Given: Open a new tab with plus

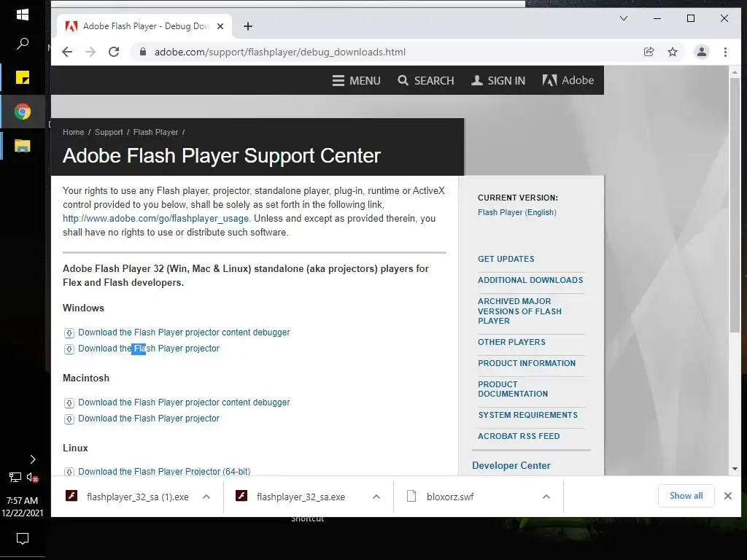Looking at the screenshot, I should pos(248,26).
